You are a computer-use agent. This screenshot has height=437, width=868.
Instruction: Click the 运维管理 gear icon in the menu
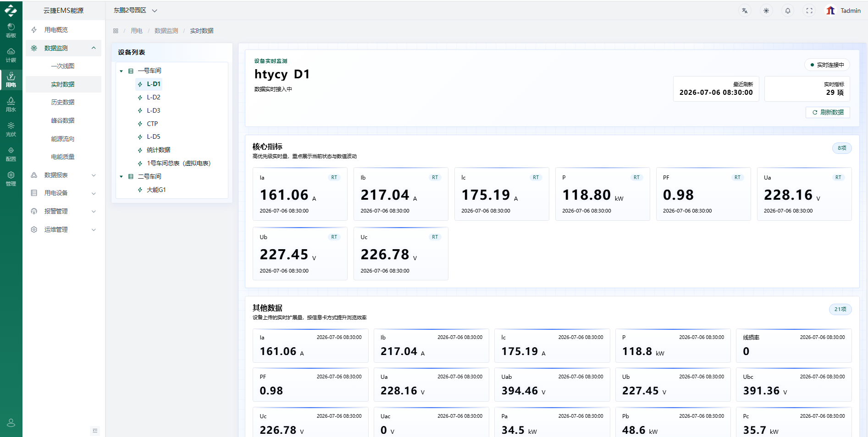point(34,229)
